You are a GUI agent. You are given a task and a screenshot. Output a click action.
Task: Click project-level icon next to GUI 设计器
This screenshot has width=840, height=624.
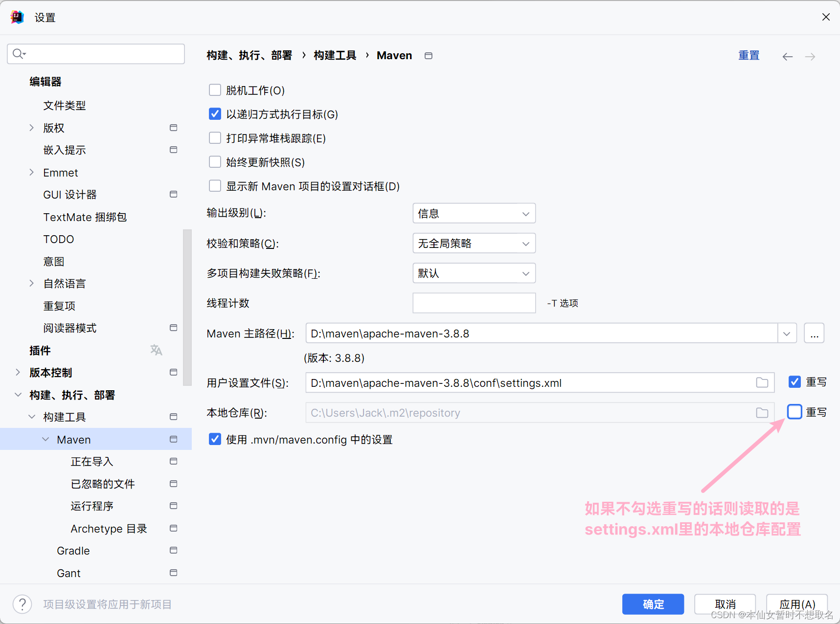coord(173,194)
